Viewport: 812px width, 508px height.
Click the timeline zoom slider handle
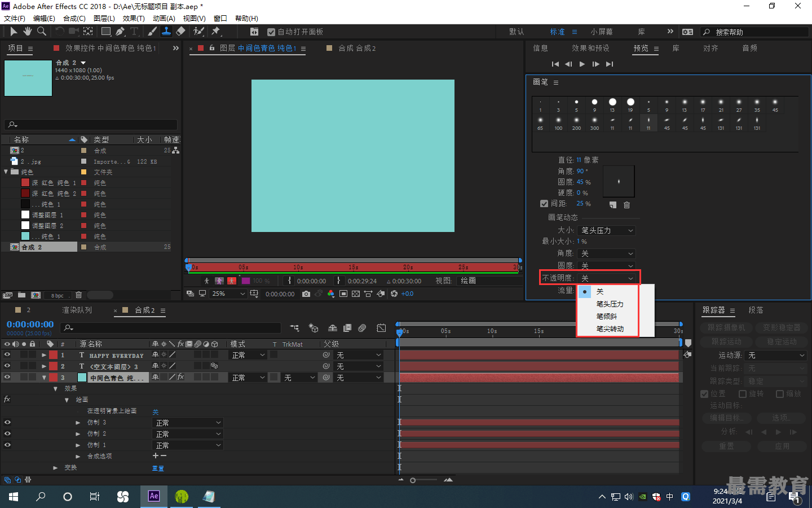413,480
